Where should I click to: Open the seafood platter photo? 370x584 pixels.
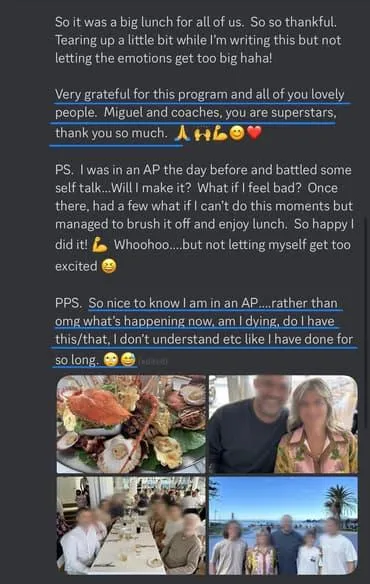coord(131,424)
